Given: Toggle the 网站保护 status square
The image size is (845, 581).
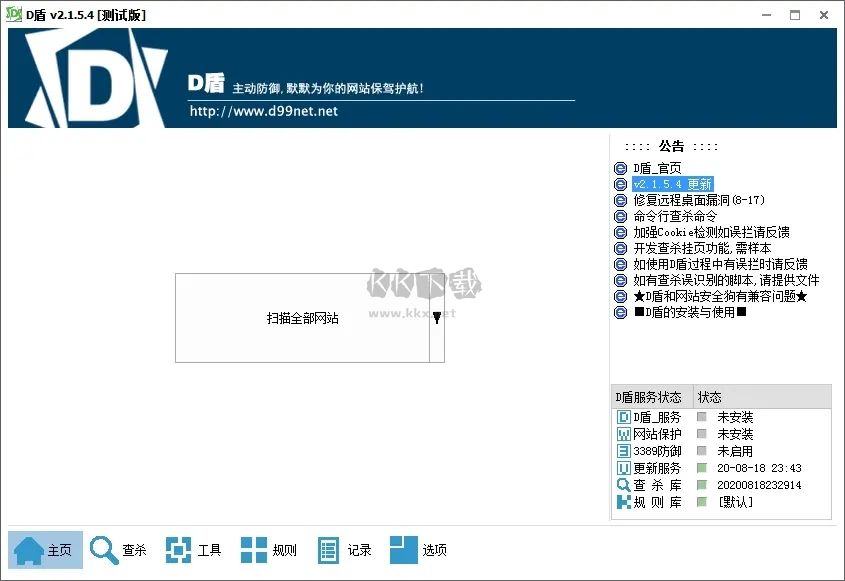Looking at the screenshot, I should click(703, 433).
